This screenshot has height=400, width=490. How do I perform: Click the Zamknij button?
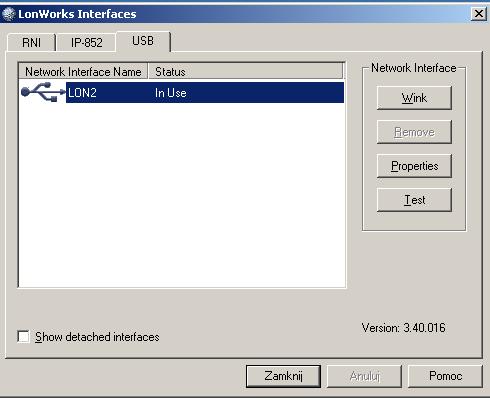(283, 376)
